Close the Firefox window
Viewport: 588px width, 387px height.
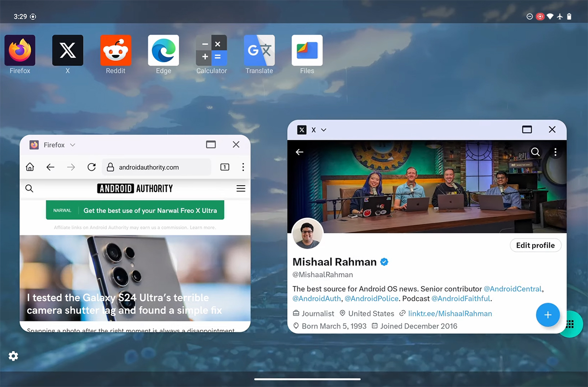coord(236,145)
